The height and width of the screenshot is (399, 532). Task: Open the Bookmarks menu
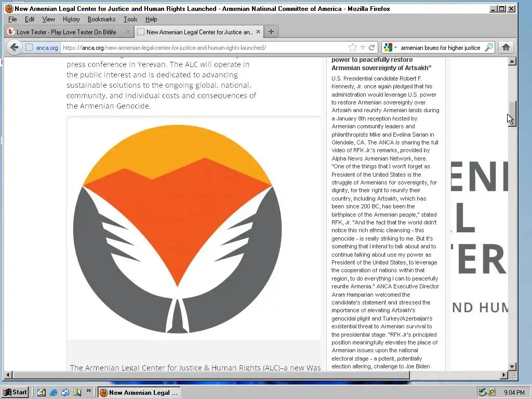tap(101, 19)
